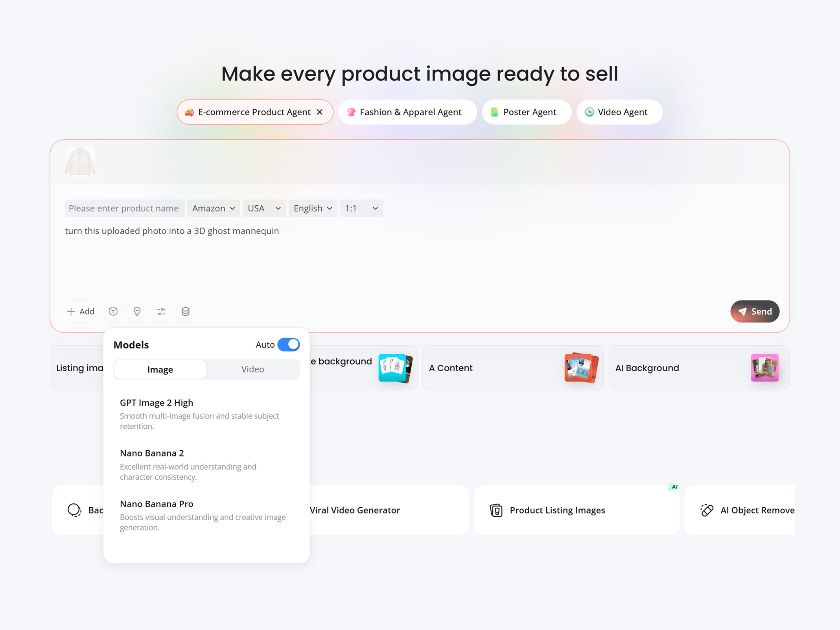Click the product name input field
This screenshot has width=840, height=630.
coord(124,208)
